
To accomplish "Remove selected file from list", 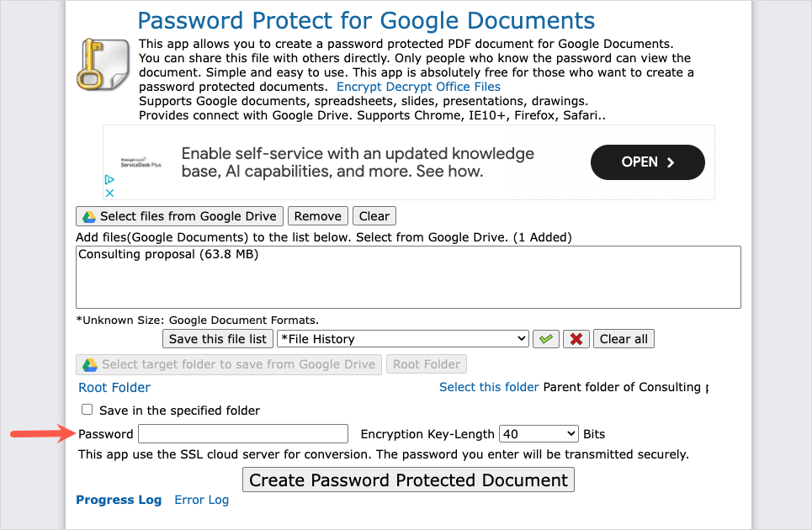I will [317, 216].
